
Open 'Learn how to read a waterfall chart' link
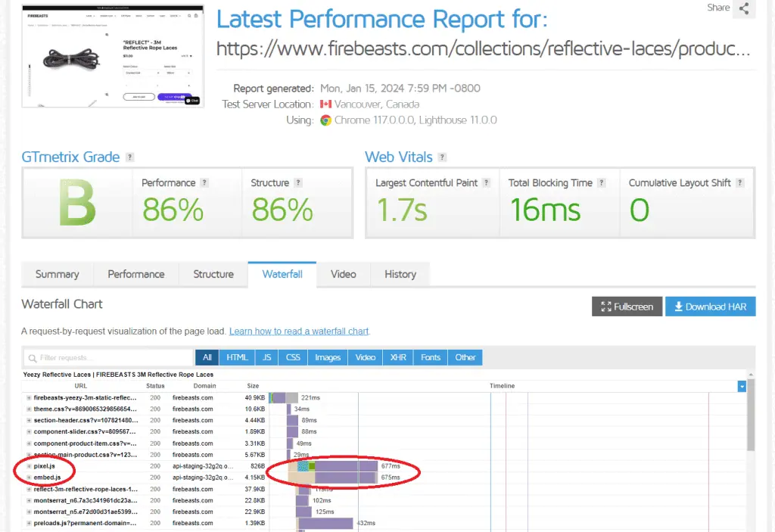pos(298,331)
